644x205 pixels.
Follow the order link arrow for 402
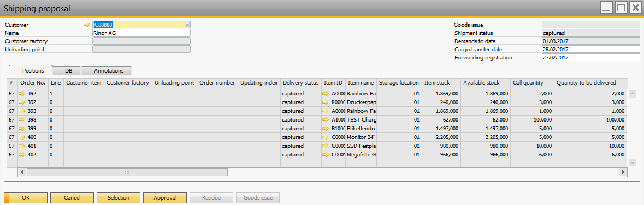tap(22, 155)
